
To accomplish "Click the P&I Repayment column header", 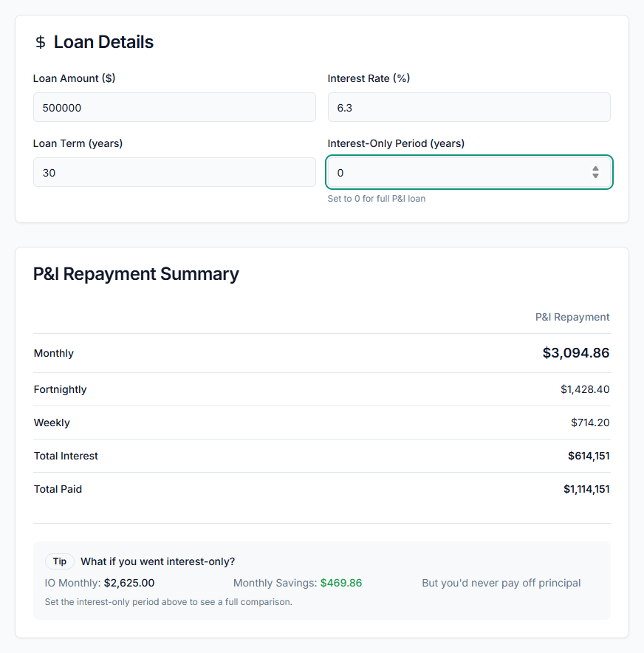I will [572, 317].
